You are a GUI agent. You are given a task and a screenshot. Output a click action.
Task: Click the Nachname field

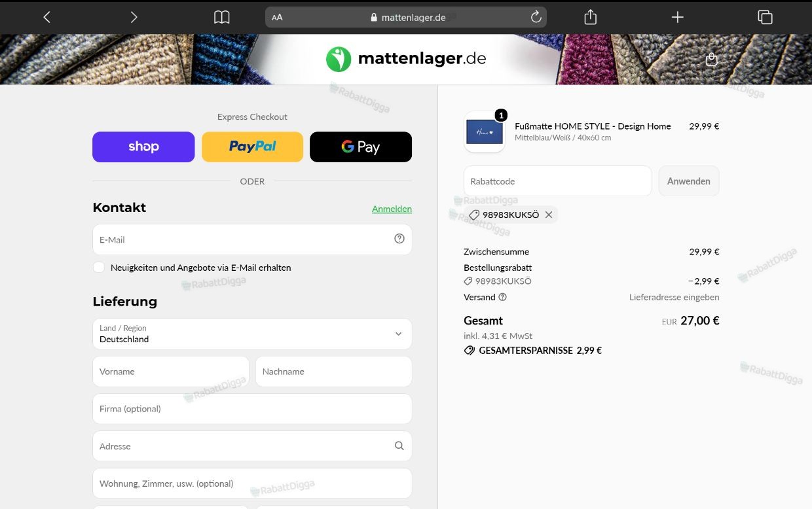coord(333,372)
